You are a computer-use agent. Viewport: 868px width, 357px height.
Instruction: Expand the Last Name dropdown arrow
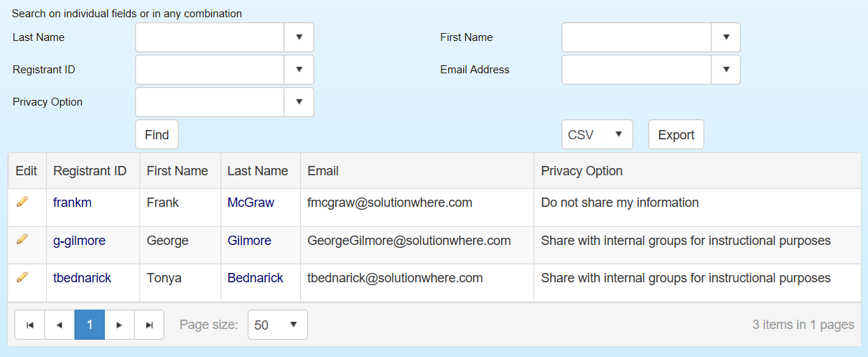(299, 37)
